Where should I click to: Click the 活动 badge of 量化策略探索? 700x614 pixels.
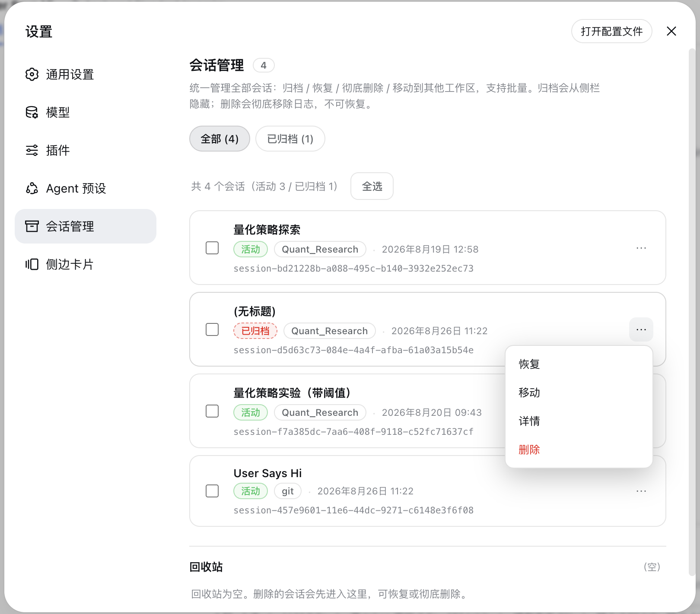click(x=251, y=249)
